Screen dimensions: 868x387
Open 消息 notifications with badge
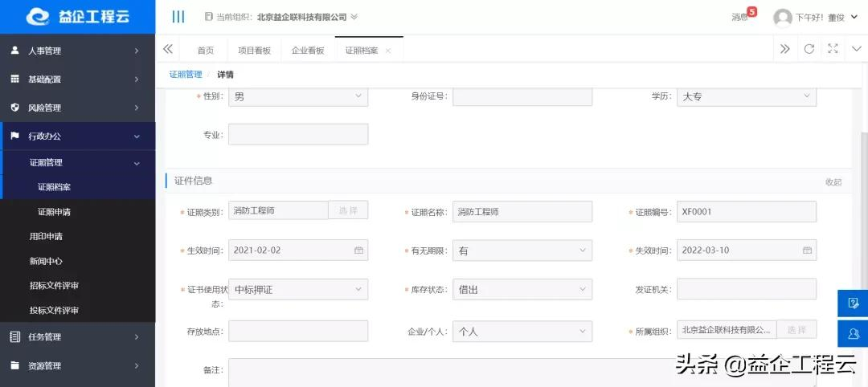pyautogui.click(x=743, y=15)
